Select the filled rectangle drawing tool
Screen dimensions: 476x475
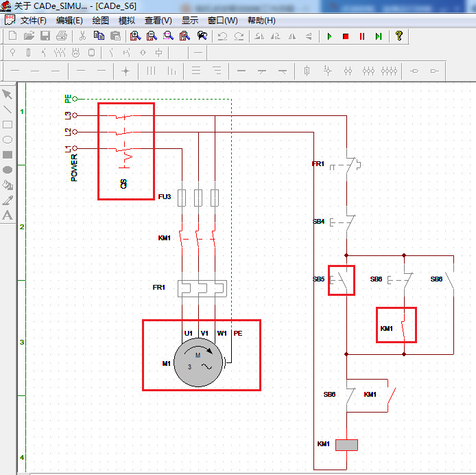[x=8, y=154]
